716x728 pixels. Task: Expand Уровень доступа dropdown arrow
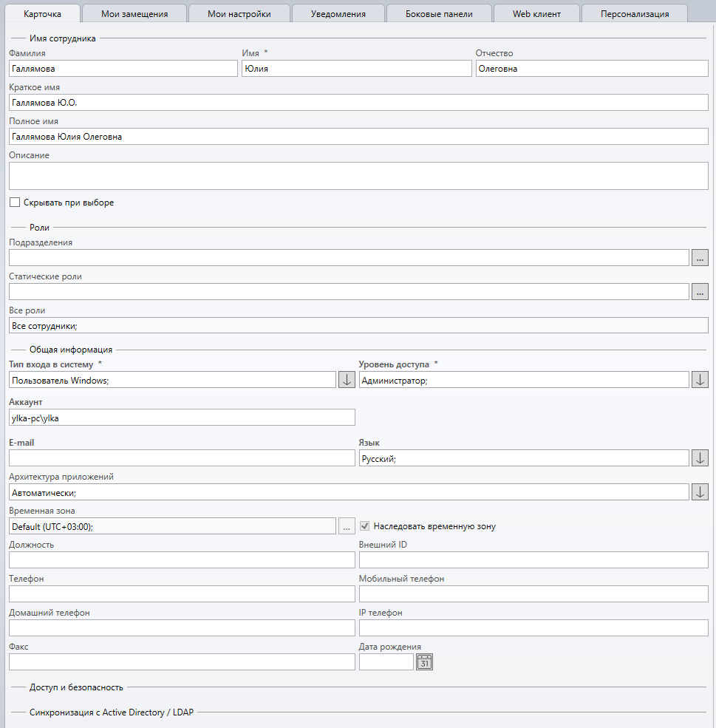[700, 380]
